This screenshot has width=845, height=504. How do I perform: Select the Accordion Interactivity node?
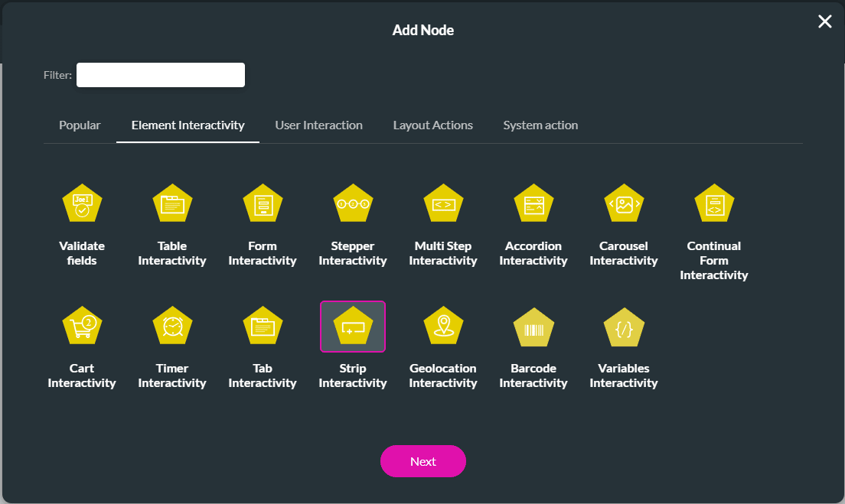[533, 205]
